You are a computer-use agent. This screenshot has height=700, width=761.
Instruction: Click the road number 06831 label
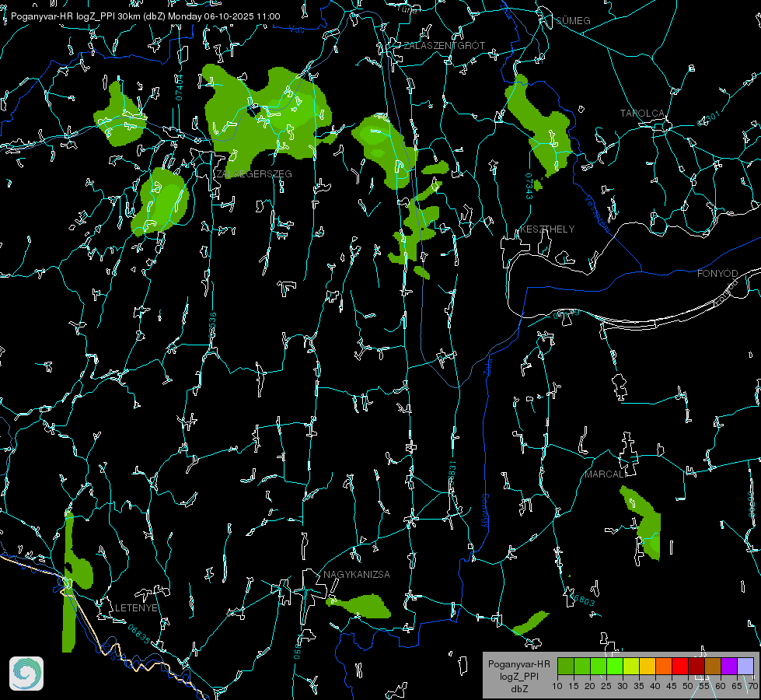coord(452,474)
